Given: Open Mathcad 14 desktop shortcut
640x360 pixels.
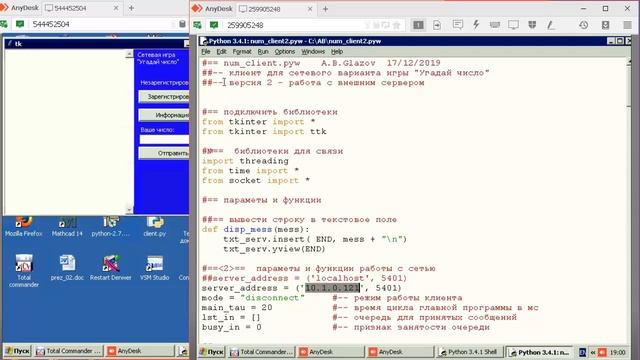Looking at the screenshot, I should tap(67, 227).
